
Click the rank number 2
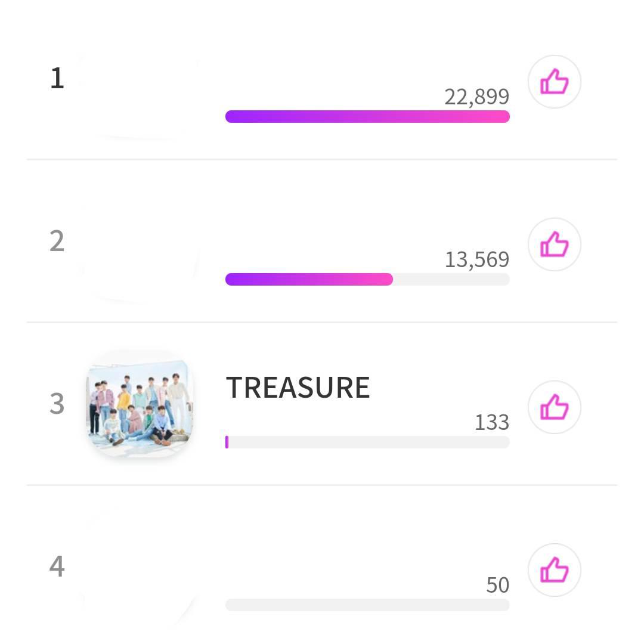pyautogui.click(x=57, y=241)
